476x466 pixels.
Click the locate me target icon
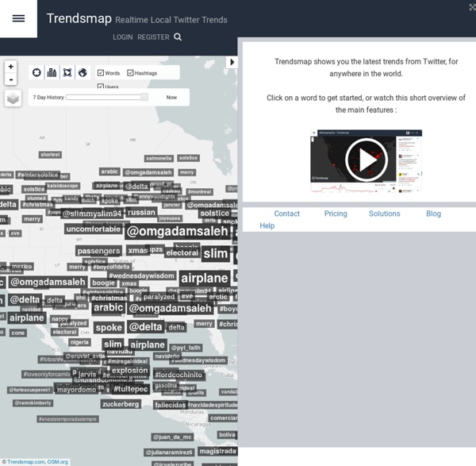point(36,72)
